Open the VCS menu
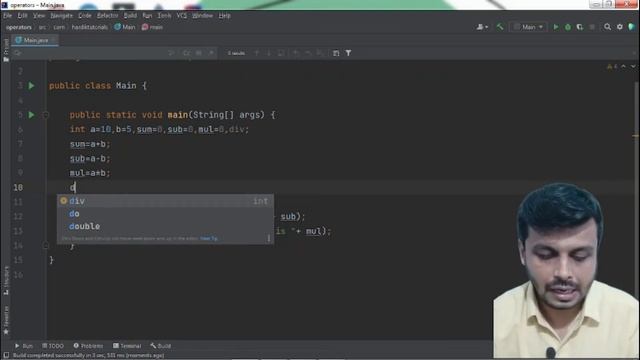 [x=182, y=16]
